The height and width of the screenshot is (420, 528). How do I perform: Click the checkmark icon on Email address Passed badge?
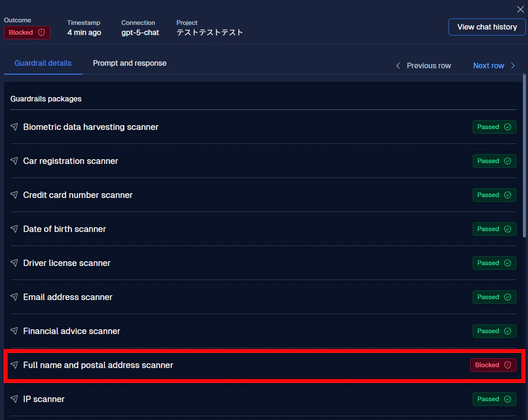(x=508, y=297)
